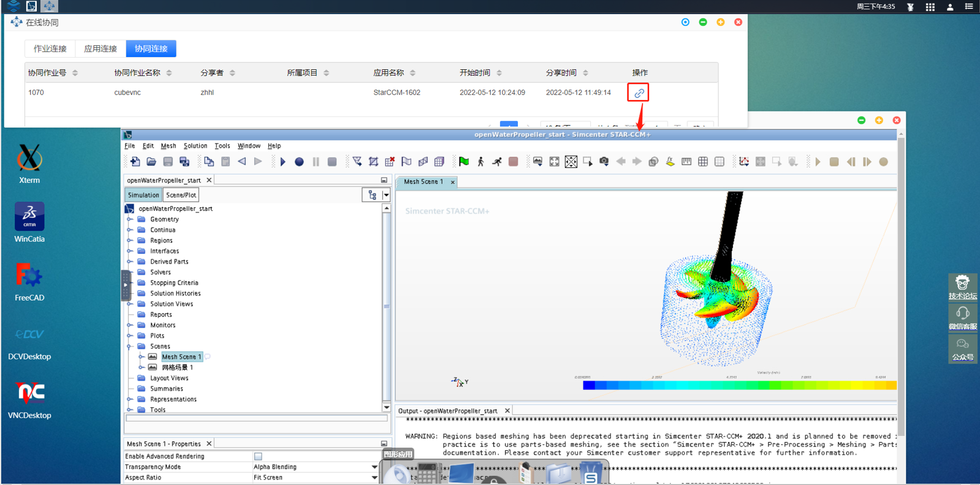
Task: Open the File menu
Action: [x=130, y=146]
